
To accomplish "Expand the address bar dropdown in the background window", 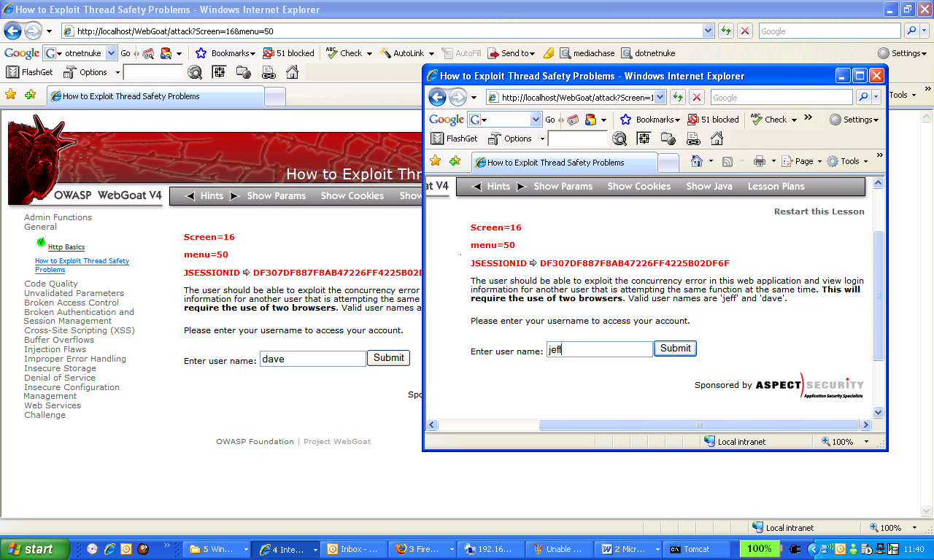I will [708, 31].
